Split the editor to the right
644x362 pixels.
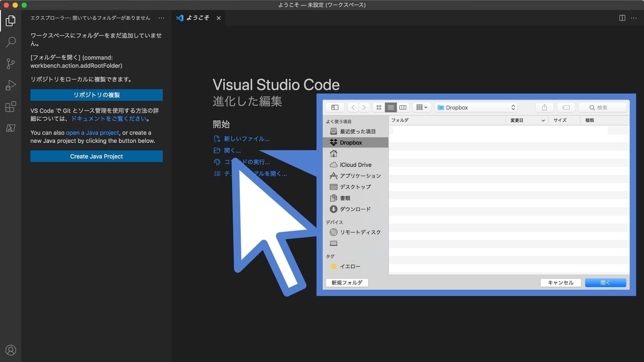(x=622, y=18)
